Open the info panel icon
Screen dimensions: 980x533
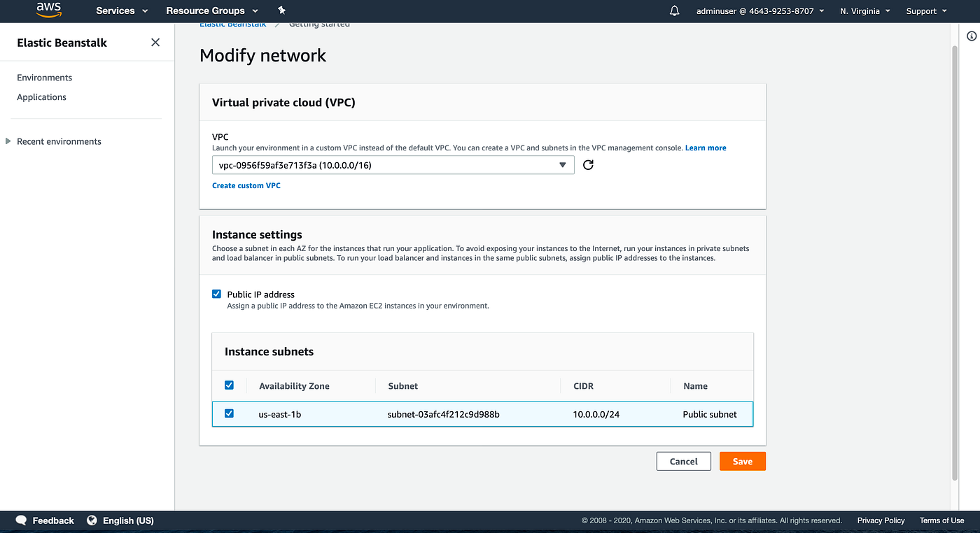coord(972,36)
